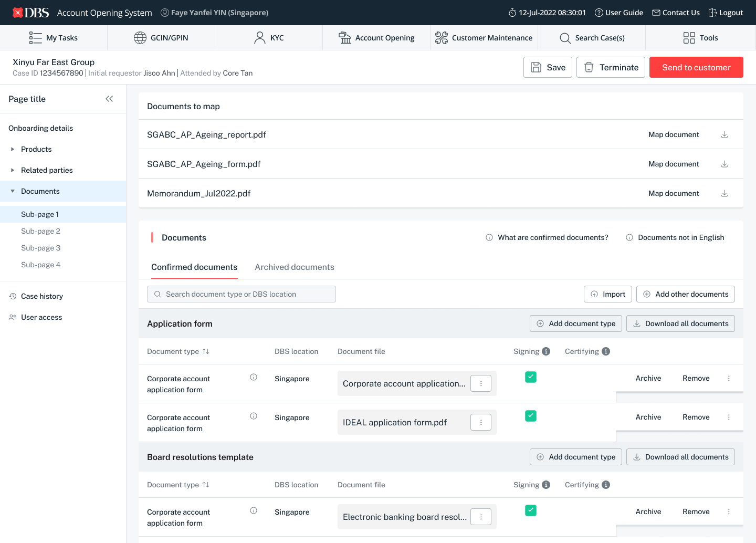Image resolution: width=756 pixels, height=543 pixels.
Task: Open What are confirmed documents? help
Action: pyautogui.click(x=547, y=237)
